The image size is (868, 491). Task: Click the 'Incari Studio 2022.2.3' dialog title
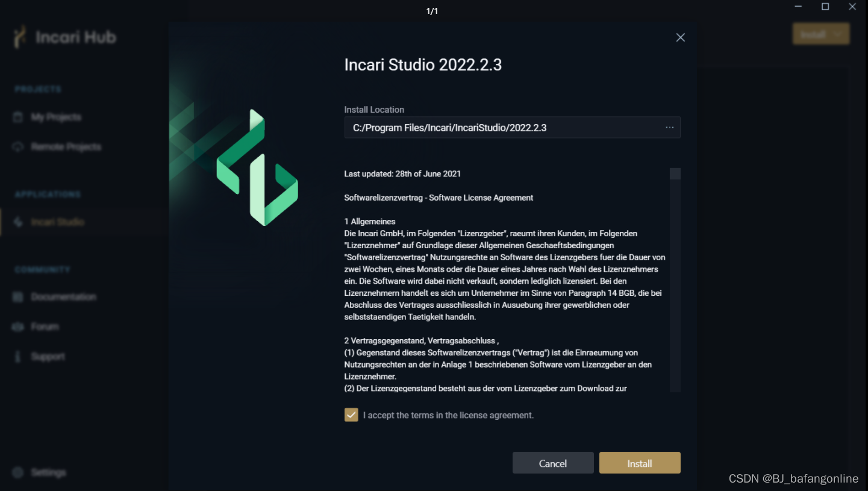[423, 65]
